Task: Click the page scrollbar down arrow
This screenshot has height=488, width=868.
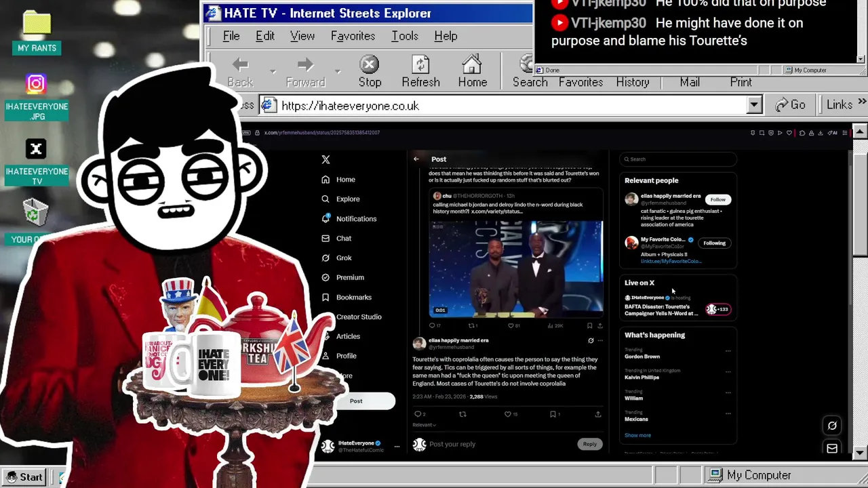Action: 860,452
